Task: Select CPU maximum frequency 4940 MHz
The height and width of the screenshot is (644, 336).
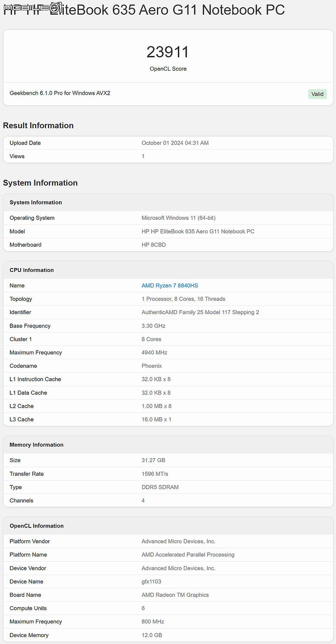Action: coord(154,353)
